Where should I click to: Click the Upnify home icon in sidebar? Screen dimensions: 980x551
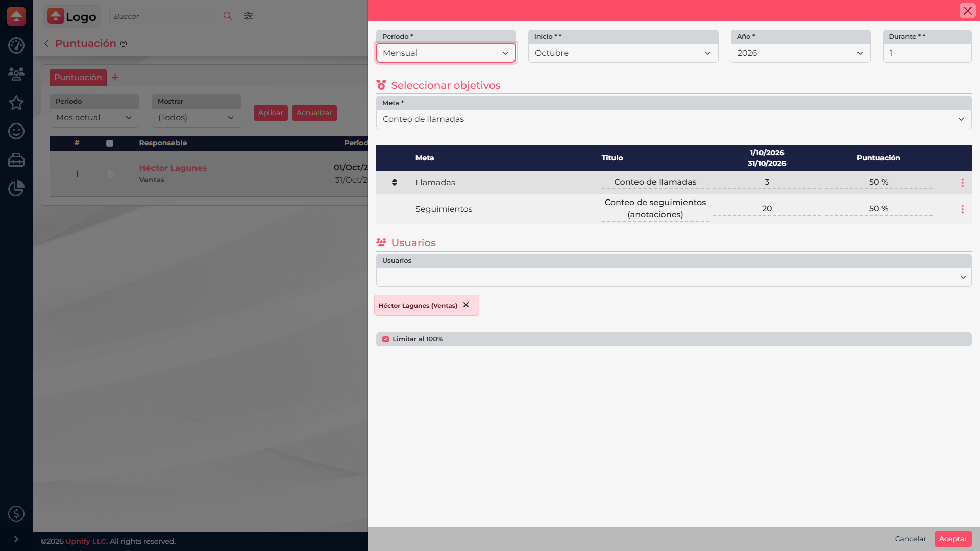click(x=16, y=16)
